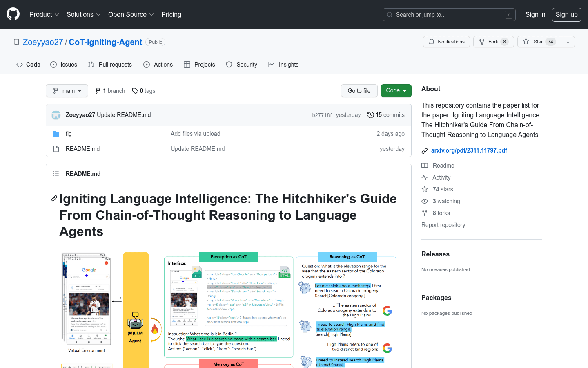The width and height of the screenshot is (588, 368).
Task: Click the GitHub logo icon
Action: (13, 14)
